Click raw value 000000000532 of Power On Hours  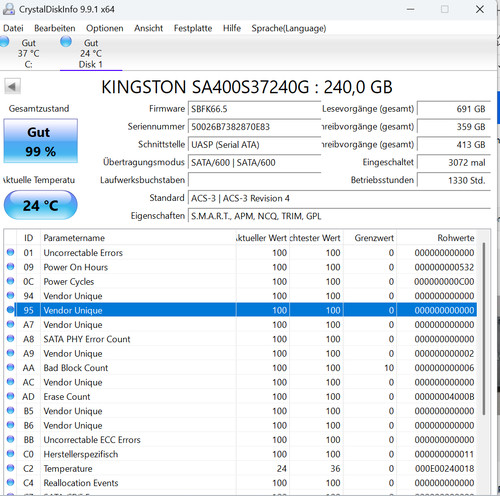point(444,267)
